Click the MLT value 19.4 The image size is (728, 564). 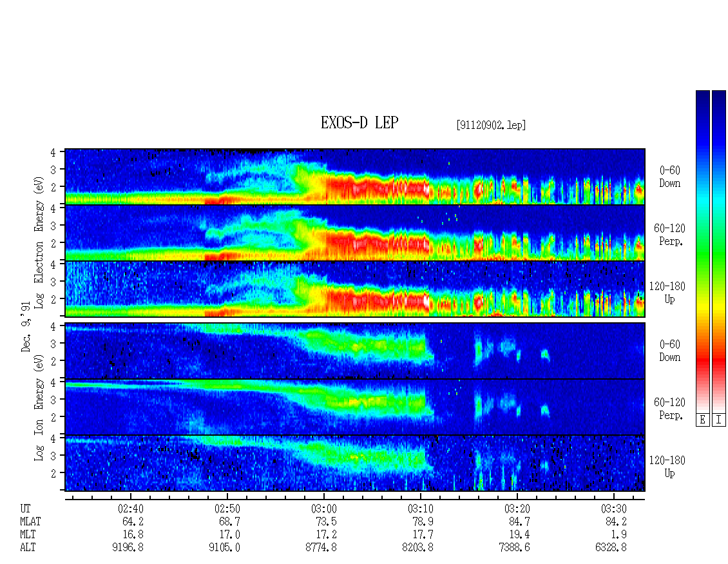coord(519,534)
